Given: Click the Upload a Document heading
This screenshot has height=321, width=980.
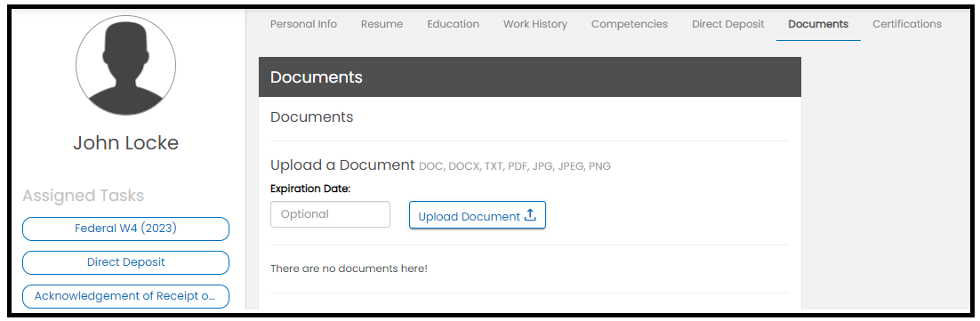Looking at the screenshot, I should click(x=341, y=165).
